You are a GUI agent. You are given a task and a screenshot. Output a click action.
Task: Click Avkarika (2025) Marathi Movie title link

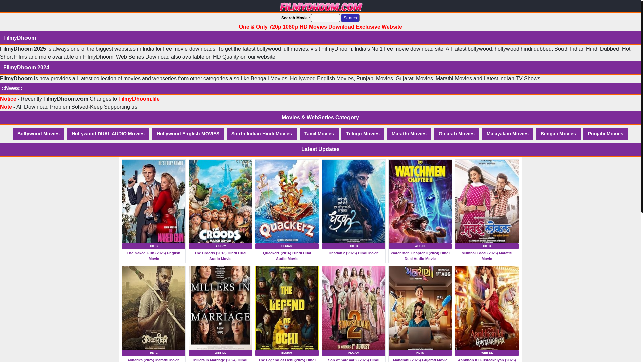click(154, 360)
